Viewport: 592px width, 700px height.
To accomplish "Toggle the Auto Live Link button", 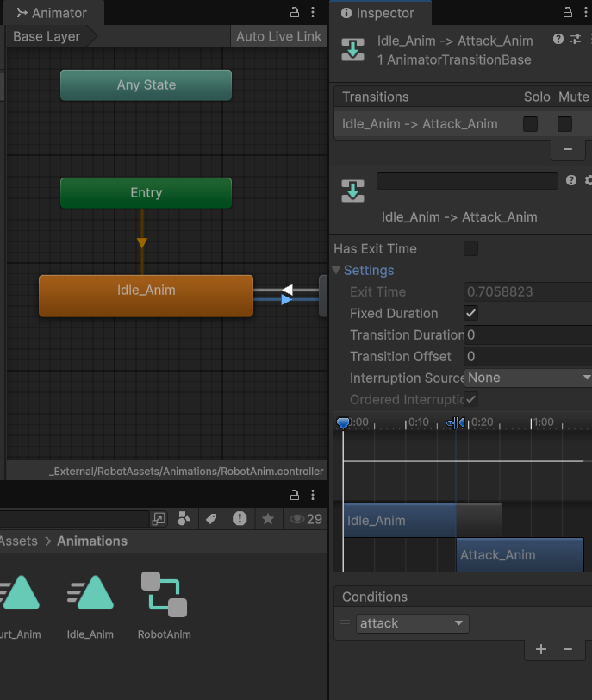I will [x=278, y=37].
